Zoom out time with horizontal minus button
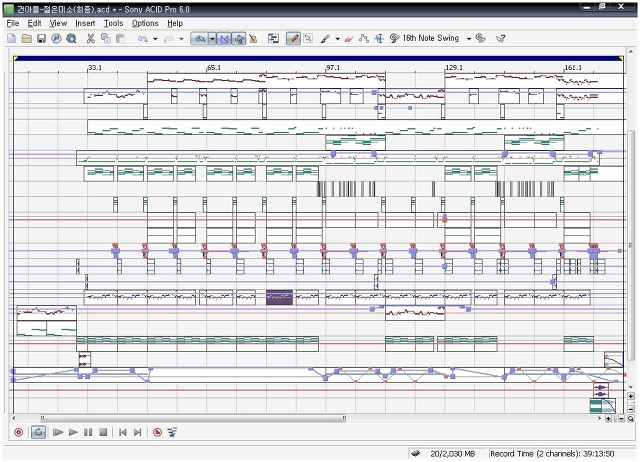 click(x=621, y=419)
